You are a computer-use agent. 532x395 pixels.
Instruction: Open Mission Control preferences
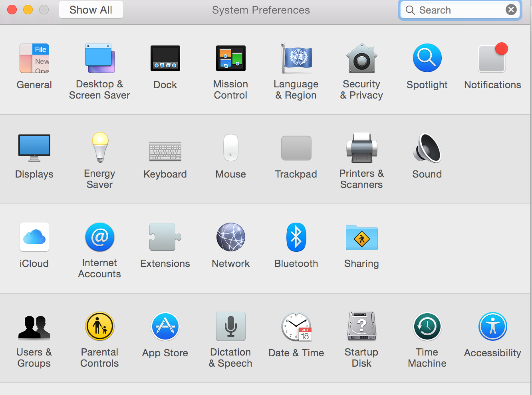point(231,58)
